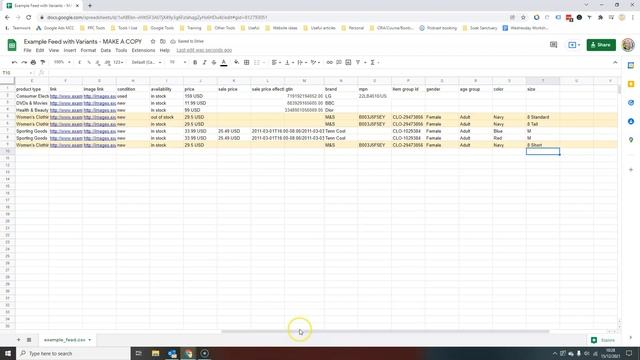The height and width of the screenshot is (360, 640).
Task: Add a new sheet with plus button
Action: (x=18, y=340)
